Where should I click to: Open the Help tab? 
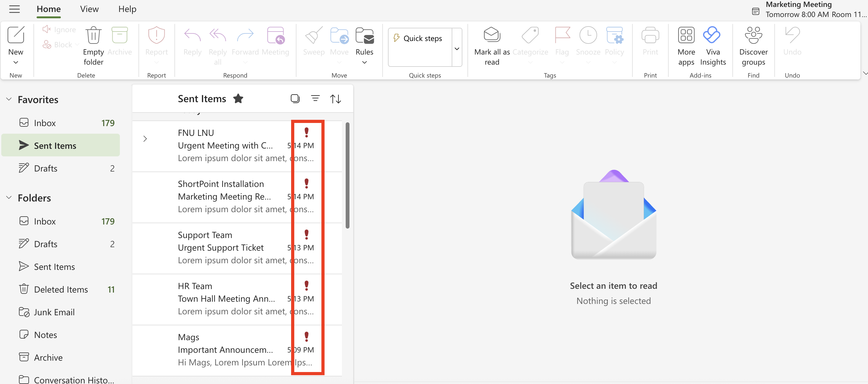point(127,9)
